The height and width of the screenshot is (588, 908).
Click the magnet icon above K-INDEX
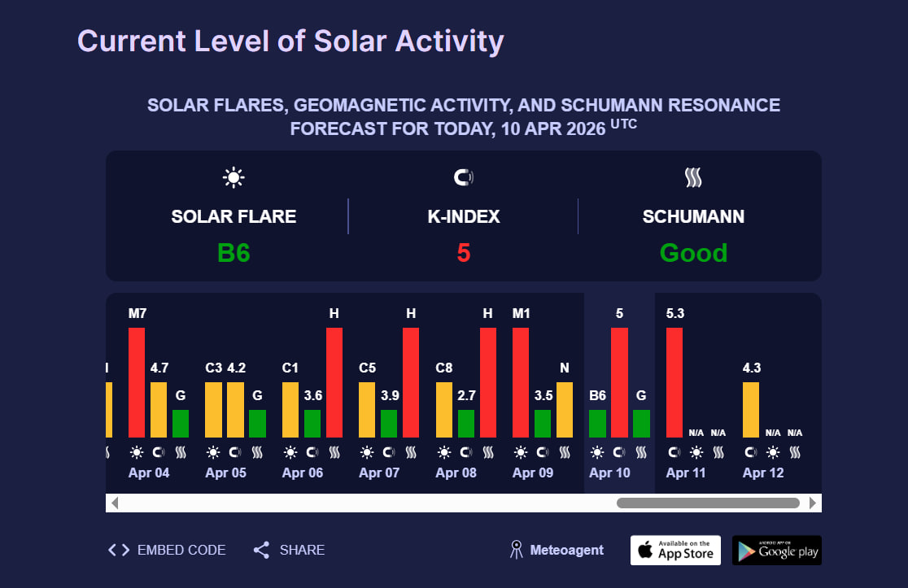(463, 177)
